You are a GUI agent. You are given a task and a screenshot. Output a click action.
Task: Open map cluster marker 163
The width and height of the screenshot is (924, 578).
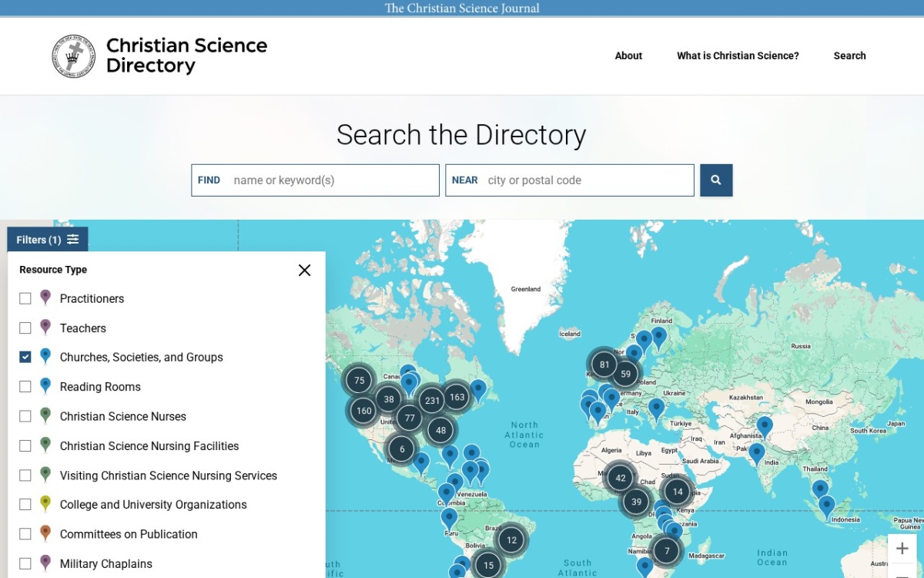tap(457, 398)
